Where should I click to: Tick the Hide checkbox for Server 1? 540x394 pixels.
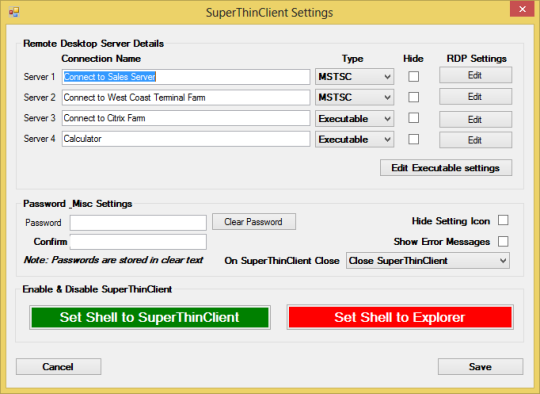pyautogui.click(x=414, y=76)
